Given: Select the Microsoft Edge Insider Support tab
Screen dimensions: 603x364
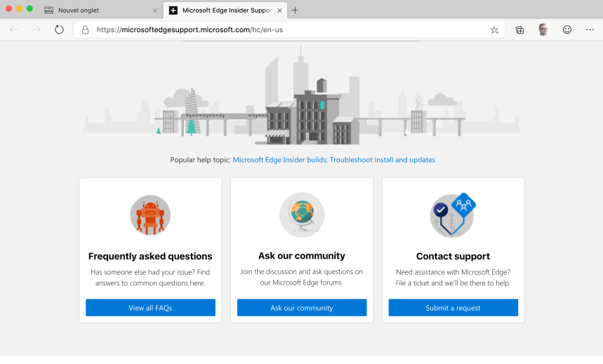Looking at the screenshot, I should click(221, 11).
